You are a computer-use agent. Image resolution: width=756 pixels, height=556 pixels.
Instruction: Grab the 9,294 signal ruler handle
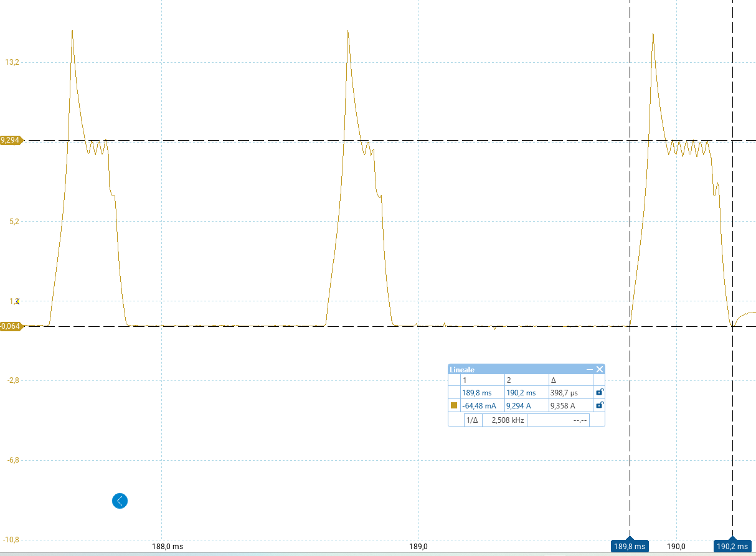pyautogui.click(x=11, y=141)
